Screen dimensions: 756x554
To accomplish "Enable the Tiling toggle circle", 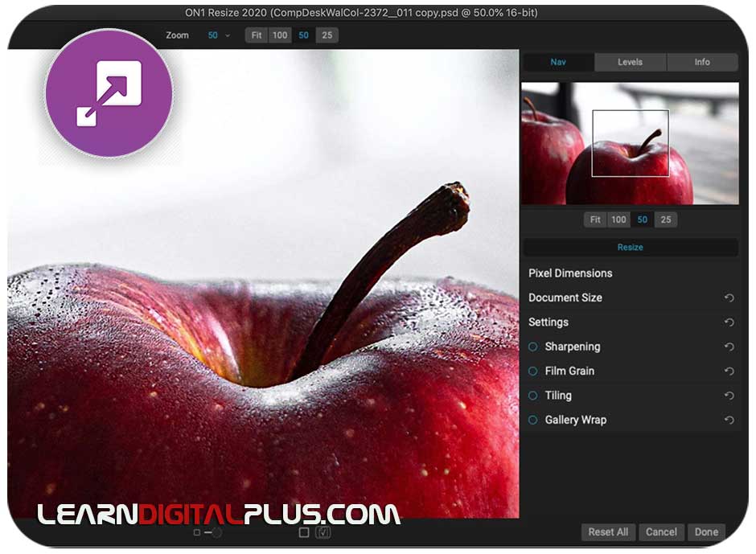I will tap(532, 396).
